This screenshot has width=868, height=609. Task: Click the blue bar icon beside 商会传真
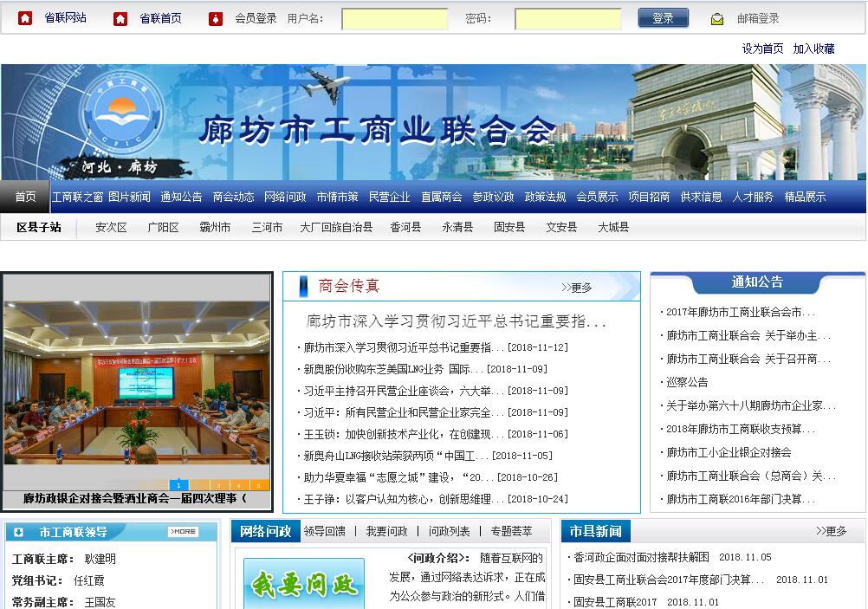303,287
